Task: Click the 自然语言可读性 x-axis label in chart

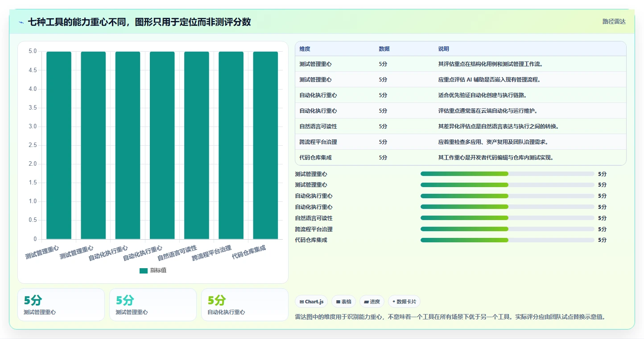Action: click(177, 253)
